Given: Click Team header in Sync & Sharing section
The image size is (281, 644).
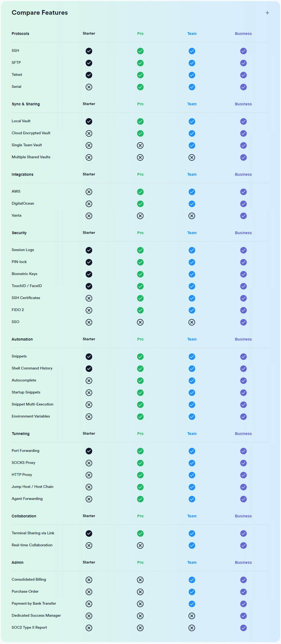Looking at the screenshot, I should click(x=192, y=104).
